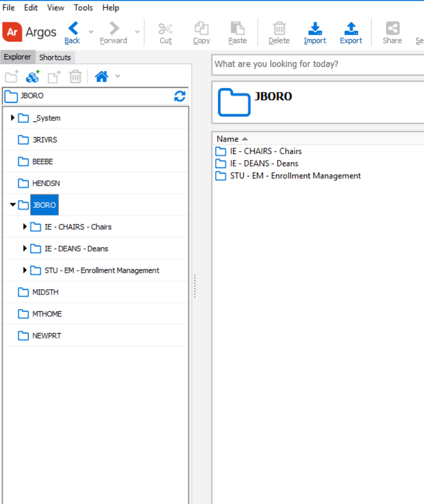
Task: Click the JBORO folder icon in path bar
Action: tap(11, 96)
